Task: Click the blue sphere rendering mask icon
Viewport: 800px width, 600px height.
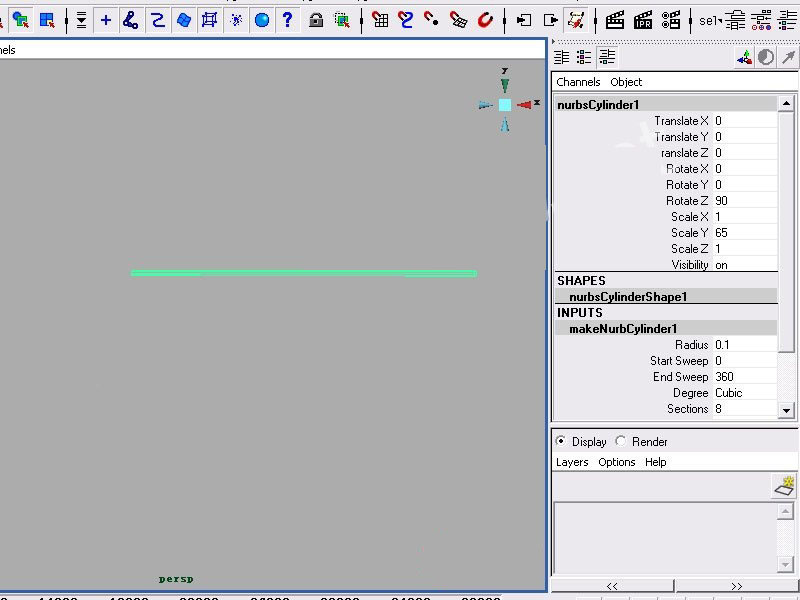Action: pyautogui.click(x=262, y=20)
